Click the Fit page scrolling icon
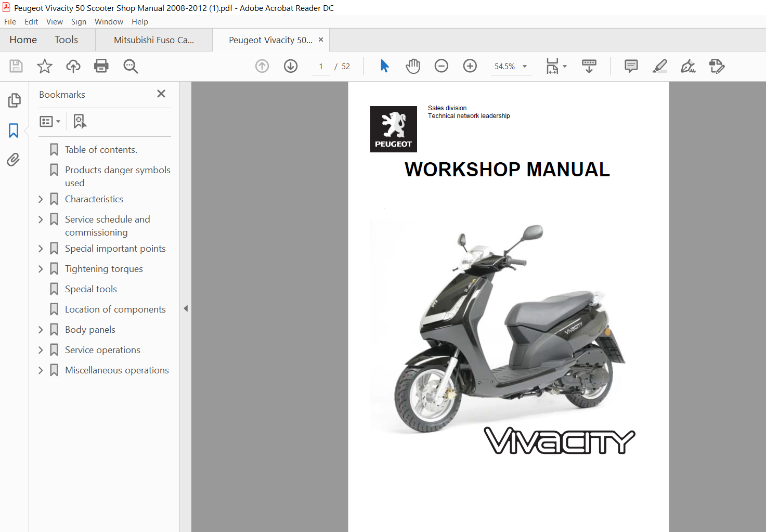 pyautogui.click(x=552, y=66)
